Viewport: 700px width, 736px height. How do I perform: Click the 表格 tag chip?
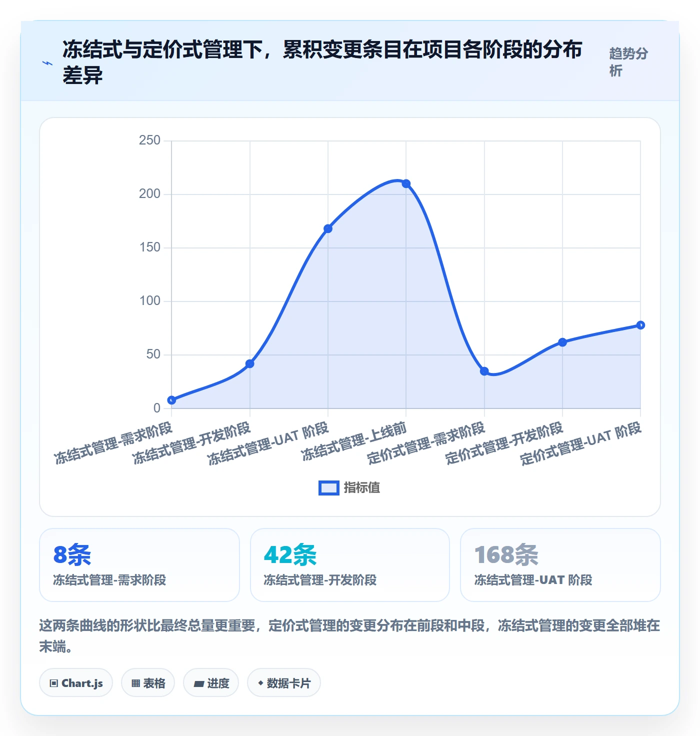pos(148,682)
